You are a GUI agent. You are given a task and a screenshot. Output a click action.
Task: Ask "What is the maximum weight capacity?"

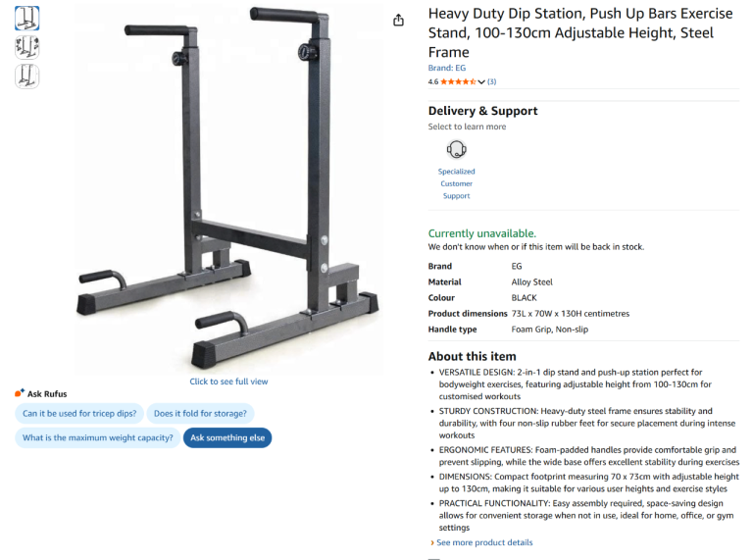point(98,438)
